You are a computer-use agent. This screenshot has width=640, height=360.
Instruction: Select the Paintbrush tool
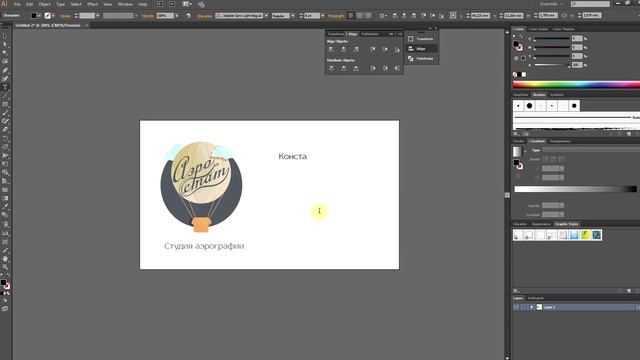[x=5, y=113]
